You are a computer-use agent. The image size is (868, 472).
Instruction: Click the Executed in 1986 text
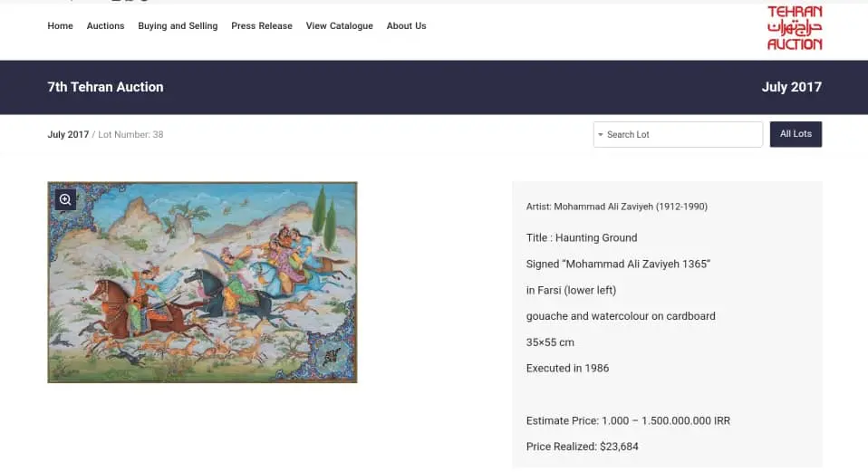(567, 369)
